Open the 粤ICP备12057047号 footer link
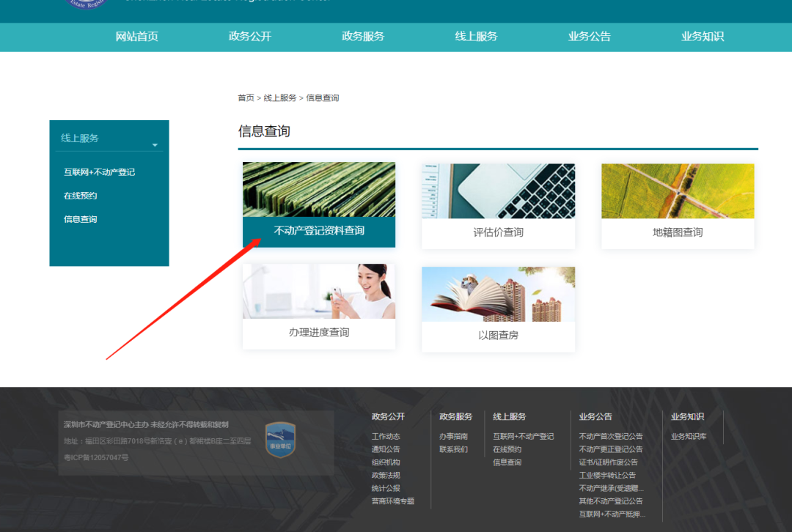This screenshot has width=792, height=532. pos(96,458)
